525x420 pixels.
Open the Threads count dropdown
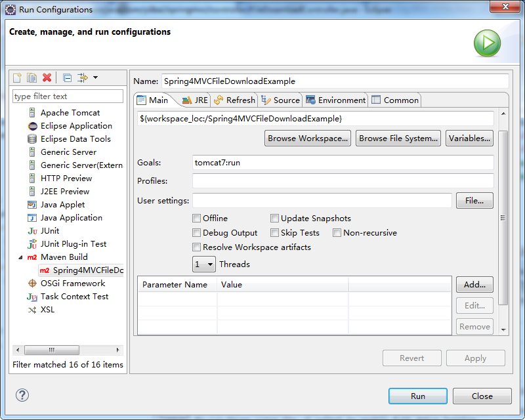[204, 264]
